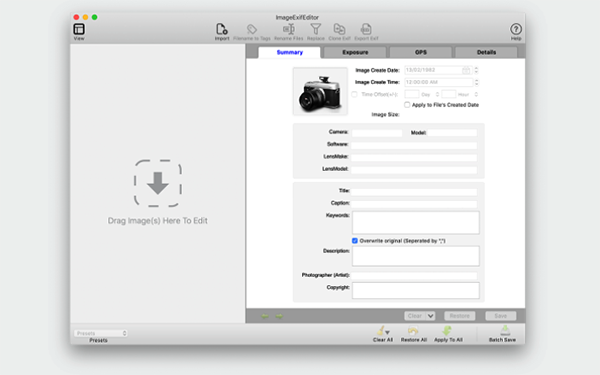Image resolution: width=600 pixels, height=375 pixels.
Task: Click the LensModel input field
Action: [x=414, y=170]
